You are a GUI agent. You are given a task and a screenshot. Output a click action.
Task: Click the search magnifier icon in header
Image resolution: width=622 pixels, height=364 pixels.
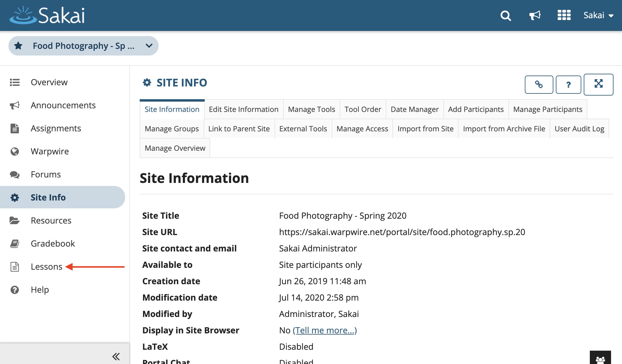click(506, 15)
